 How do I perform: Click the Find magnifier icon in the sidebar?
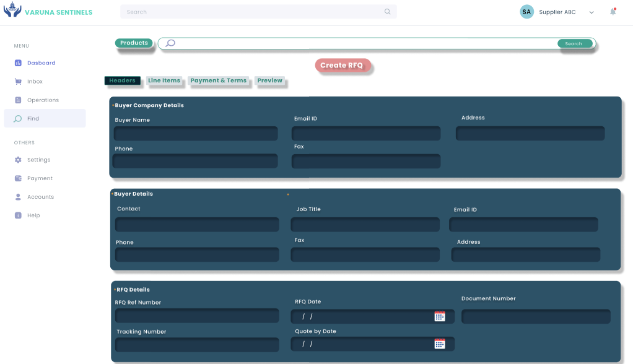18,119
